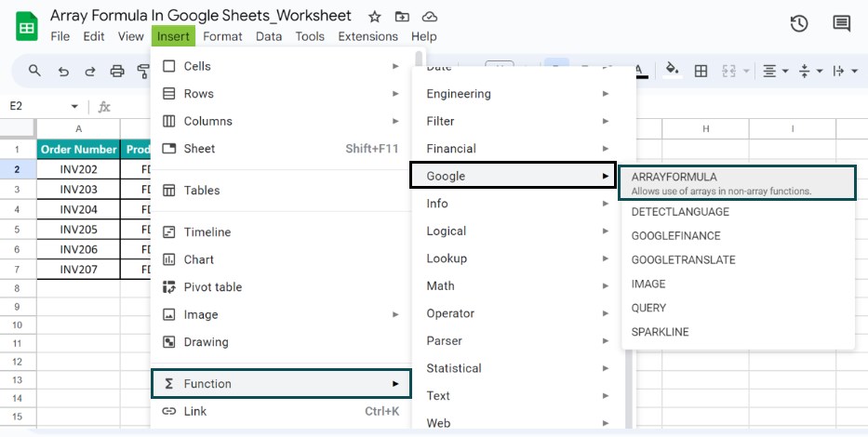Select the ARRAYFORMULA function
Image resolution: width=868 pixels, height=437 pixels.
(x=737, y=183)
